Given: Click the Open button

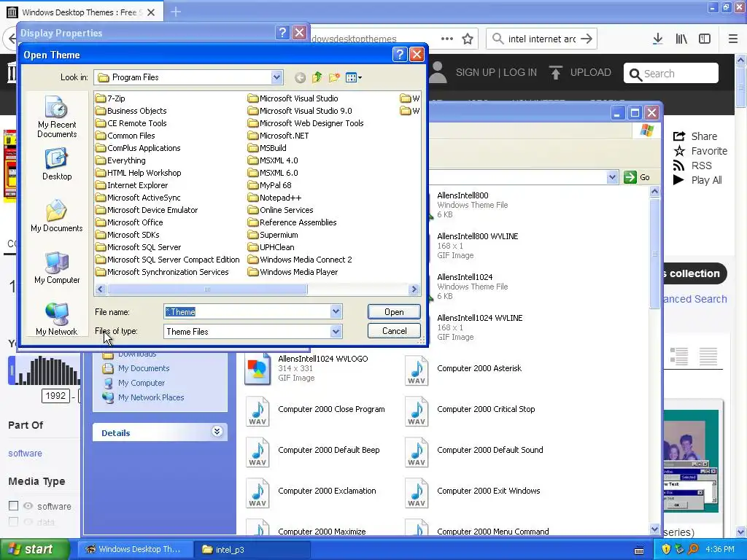Looking at the screenshot, I should (x=394, y=312).
